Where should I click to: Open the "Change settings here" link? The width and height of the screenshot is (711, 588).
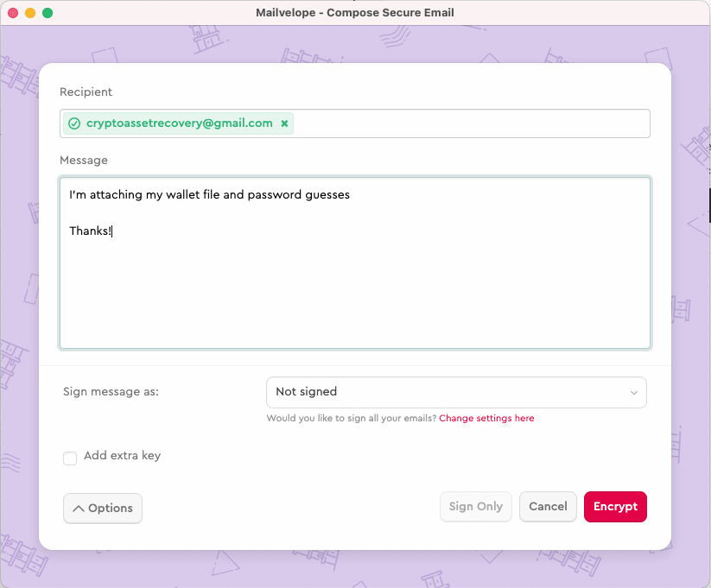pos(486,419)
